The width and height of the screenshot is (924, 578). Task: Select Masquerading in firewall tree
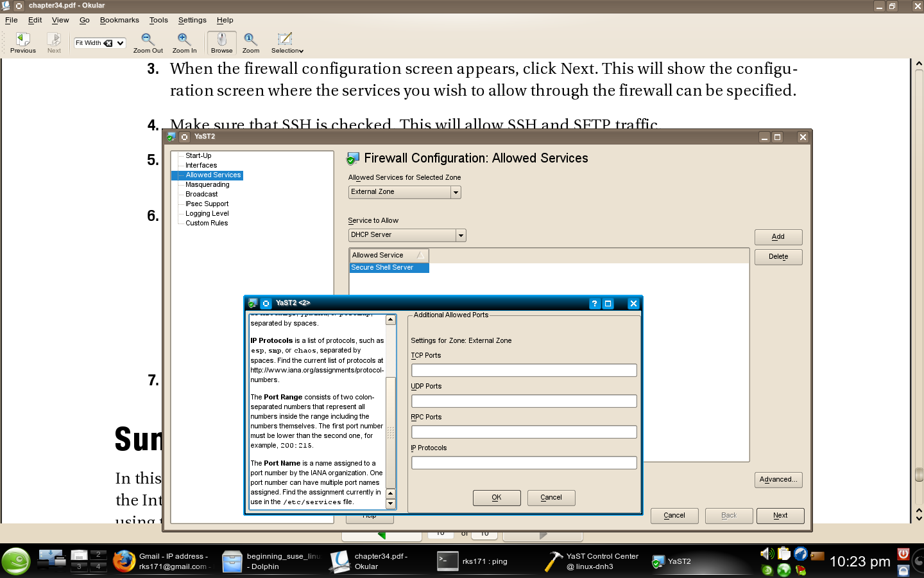(207, 185)
